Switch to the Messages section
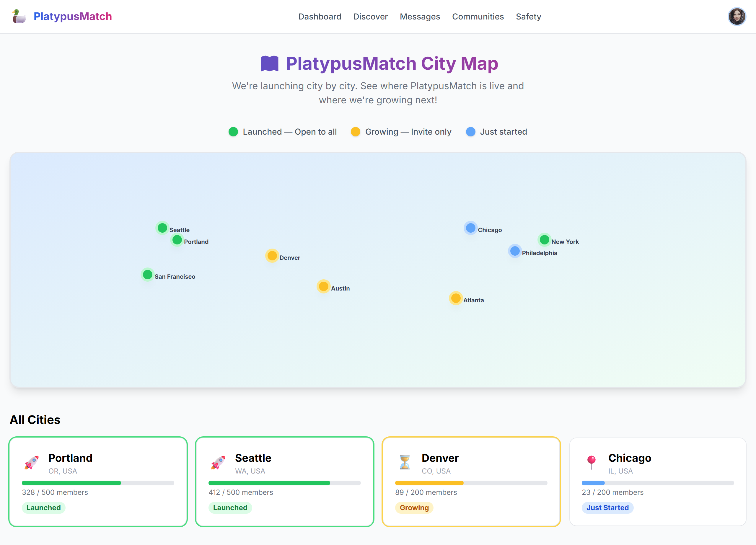Image resolution: width=756 pixels, height=545 pixels. click(x=420, y=16)
